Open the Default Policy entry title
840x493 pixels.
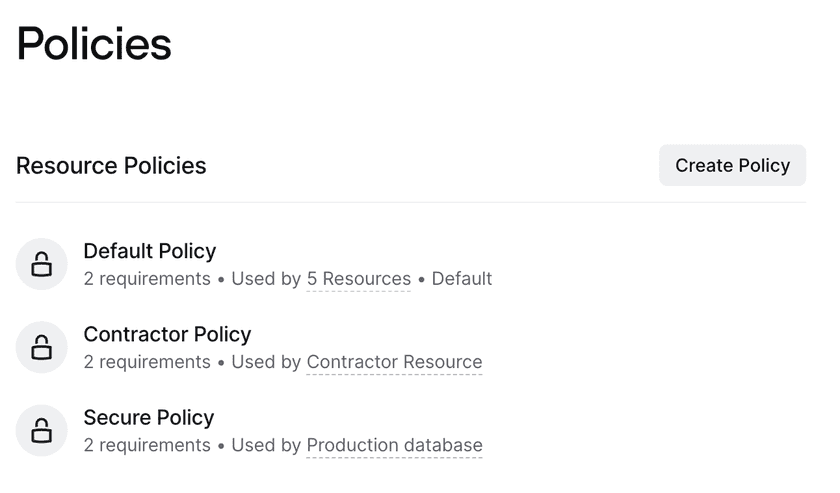click(150, 251)
